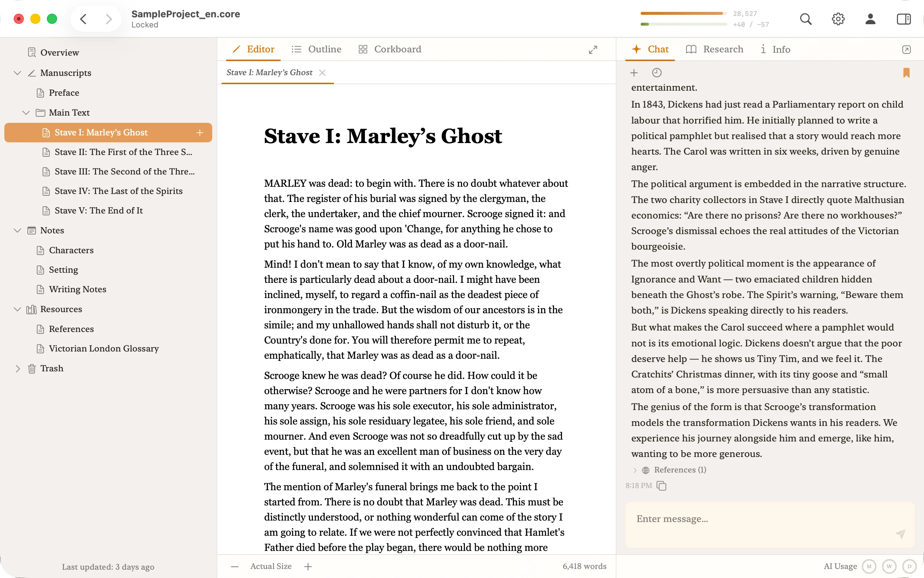This screenshot has height=578, width=924.
Task: Expand References (1) in chat
Action: [x=635, y=470]
